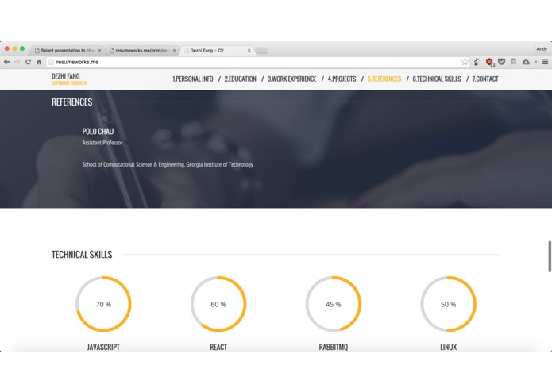
Task: Click the Polo Chau reference name
Action: [98, 132]
